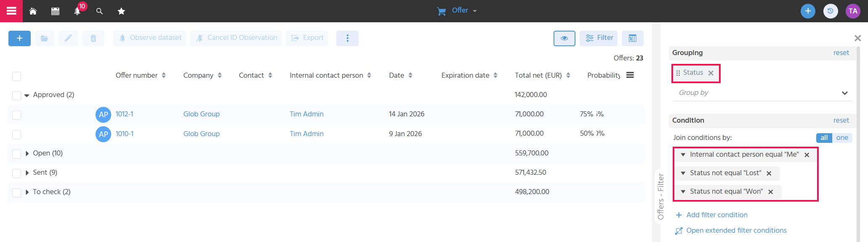Open the TA user avatar menu
Image resolution: width=868 pixels, height=242 pixels.
[x=853, y=11]
